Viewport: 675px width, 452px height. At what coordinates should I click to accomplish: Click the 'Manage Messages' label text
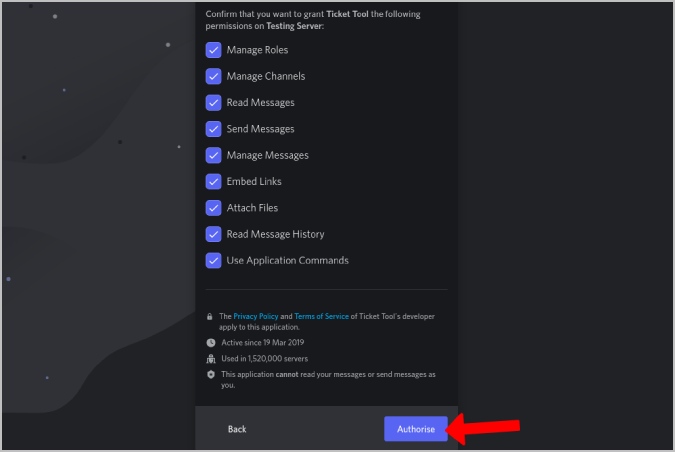268,155
